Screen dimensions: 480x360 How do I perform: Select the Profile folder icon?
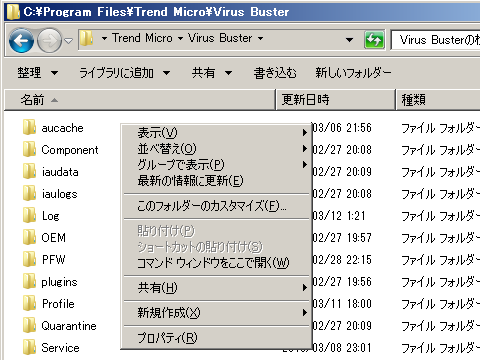pyautogui.click(x=29, y=303)
